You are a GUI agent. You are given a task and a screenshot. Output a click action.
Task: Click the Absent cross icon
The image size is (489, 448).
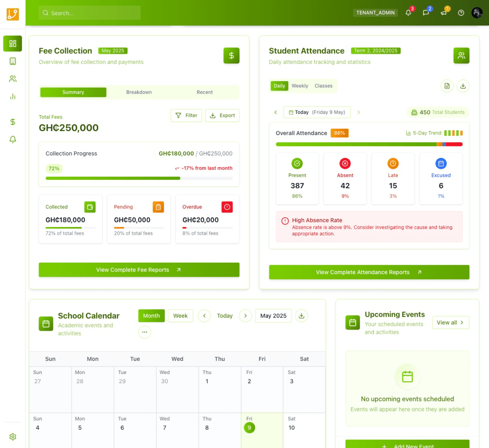345,163
